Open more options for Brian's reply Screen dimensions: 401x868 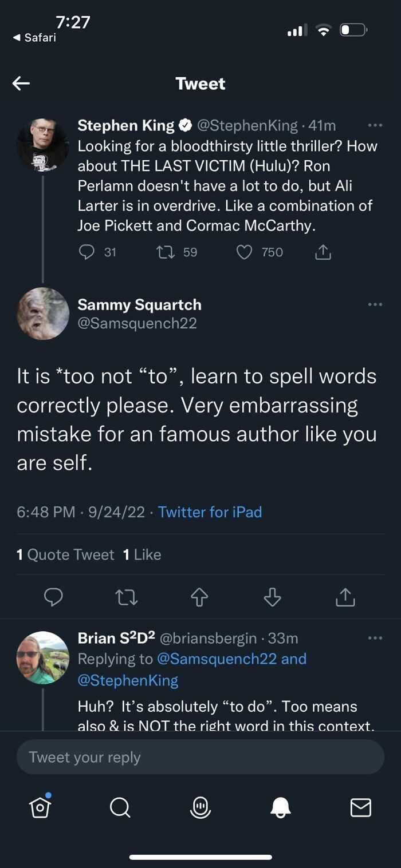(x=375, y=637)
